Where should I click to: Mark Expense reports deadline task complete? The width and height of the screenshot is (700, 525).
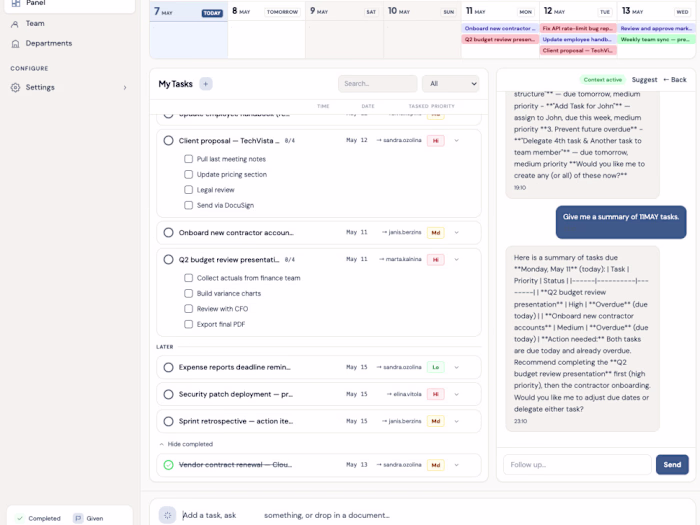click(168, 367)
